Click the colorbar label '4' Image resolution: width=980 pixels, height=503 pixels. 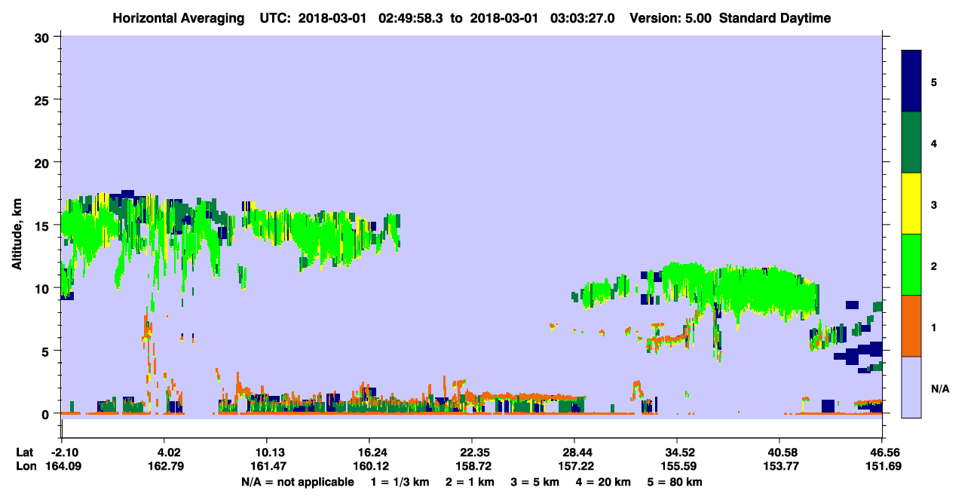[x=934, y=143]
